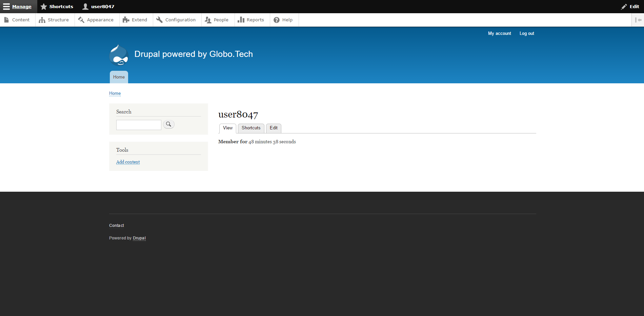644x316 pixels.
Task: Select the Edit profile tab
Action: pos(274,128)
